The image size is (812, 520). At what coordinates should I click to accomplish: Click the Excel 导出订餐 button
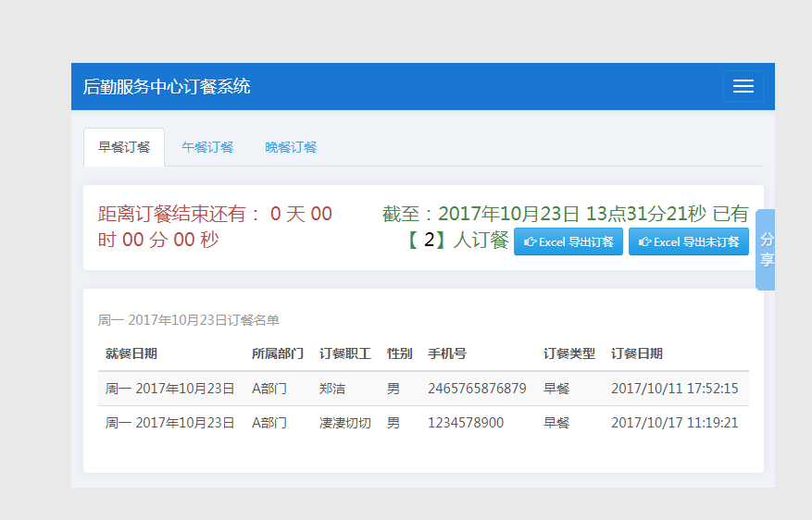(x=568, y=241)
